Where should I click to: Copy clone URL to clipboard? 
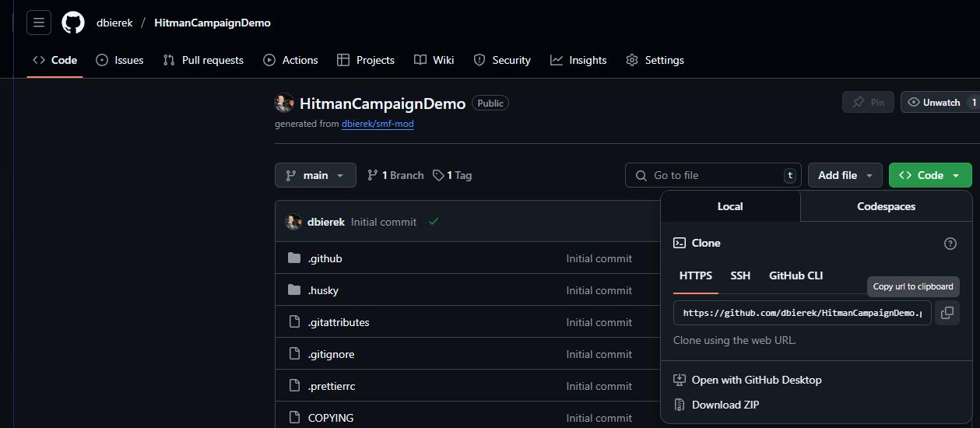coord(947,313)
